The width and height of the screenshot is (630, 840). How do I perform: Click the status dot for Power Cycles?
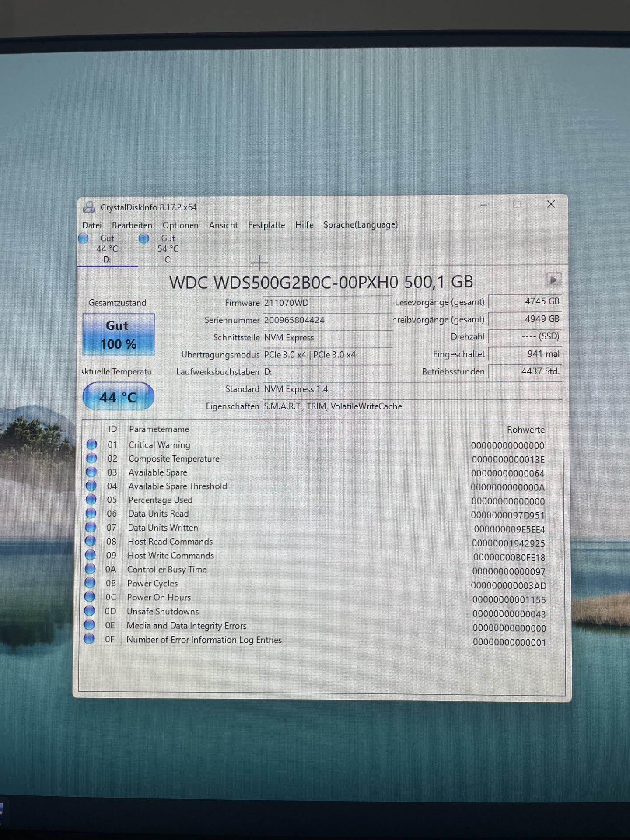pyautogui.click(x=90, y=583)
